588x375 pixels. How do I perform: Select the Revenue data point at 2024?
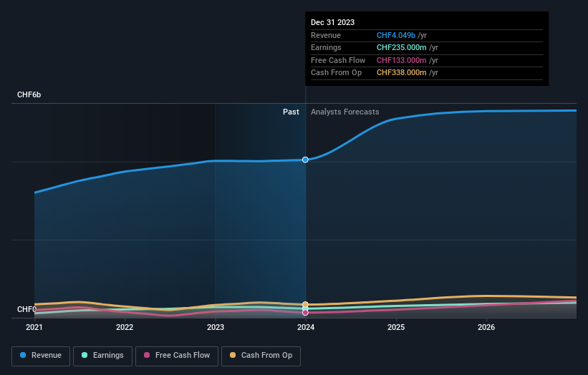point(305,160)
